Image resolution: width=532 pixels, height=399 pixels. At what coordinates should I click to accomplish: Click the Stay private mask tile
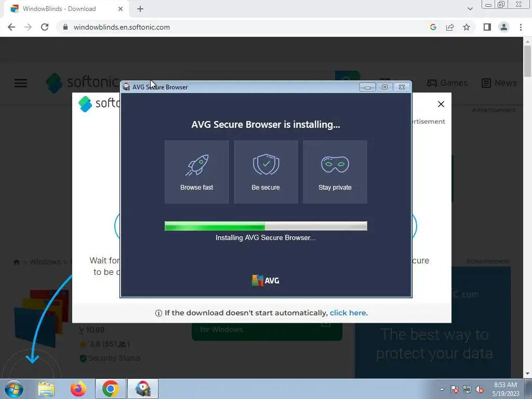tap(335, 172)
